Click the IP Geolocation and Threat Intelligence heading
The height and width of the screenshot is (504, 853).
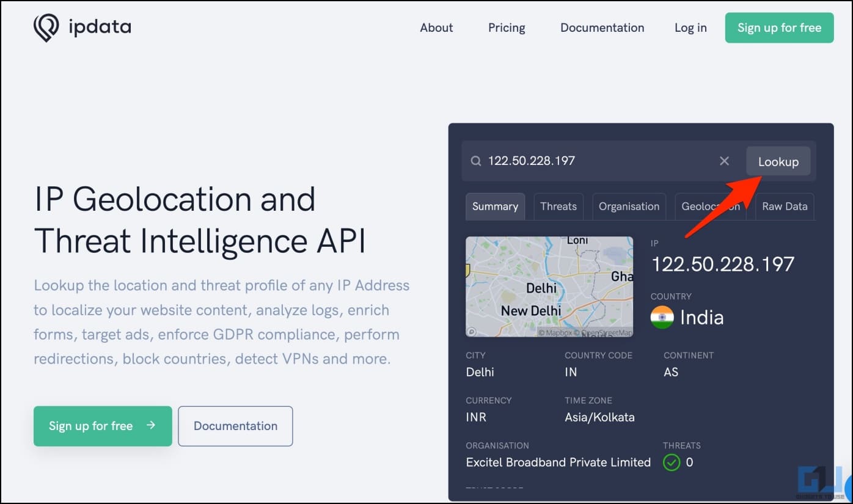click(200, 221)
